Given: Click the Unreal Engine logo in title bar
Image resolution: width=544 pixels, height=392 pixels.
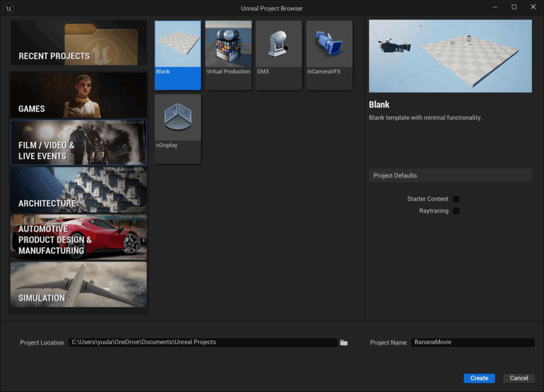Looking at the screenshot, I should pos(9,8).
